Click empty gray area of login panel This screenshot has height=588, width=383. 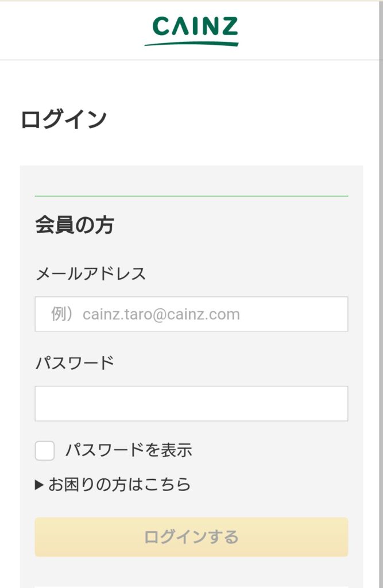pos(258,230)
